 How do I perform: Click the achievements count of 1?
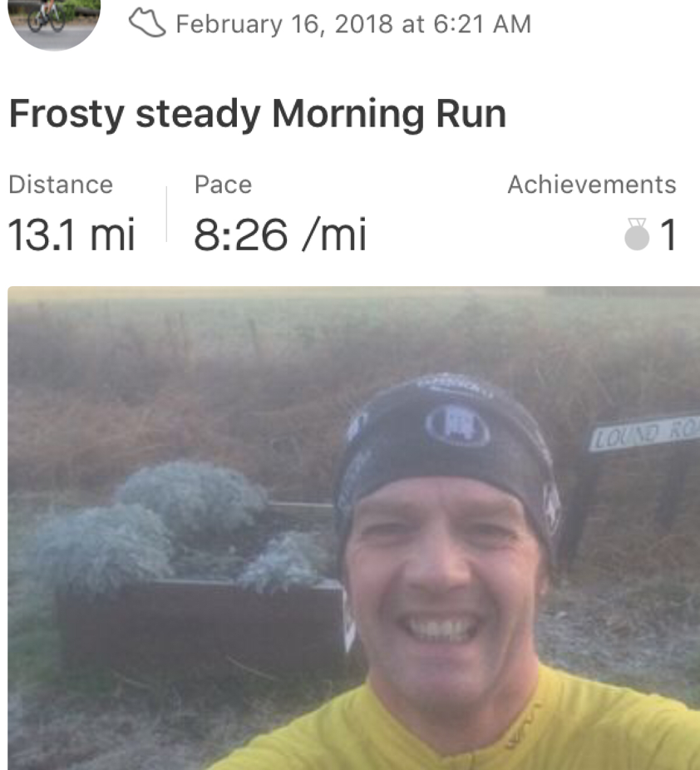668,234
